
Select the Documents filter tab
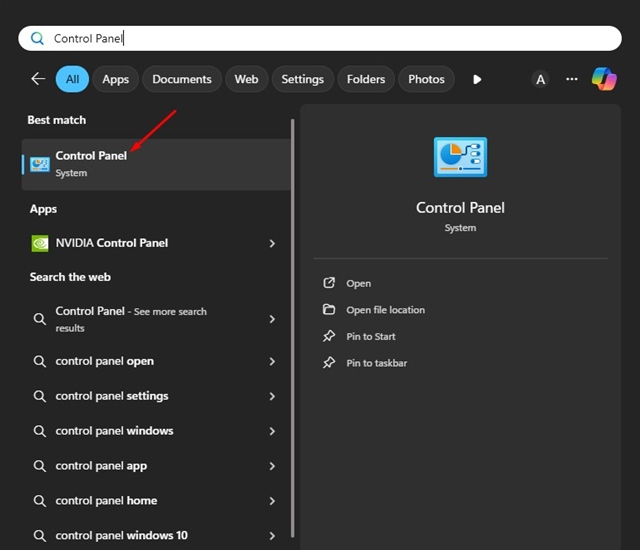182,79
